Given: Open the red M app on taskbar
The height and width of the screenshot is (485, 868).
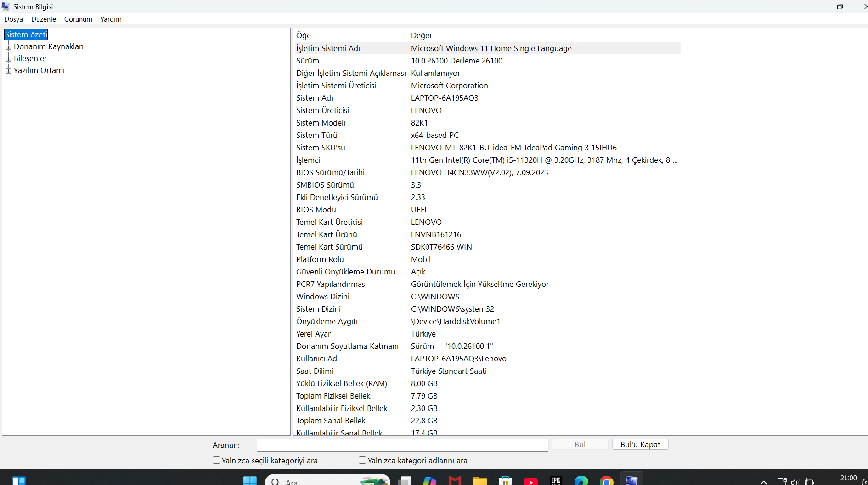Looking at the screenshot, I should click(x=455, y=481).
